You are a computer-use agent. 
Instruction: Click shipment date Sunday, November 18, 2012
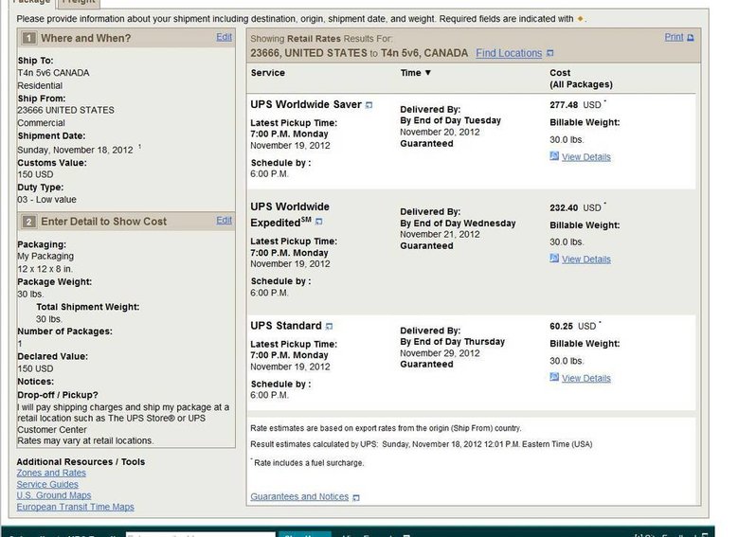tap(75, 150)
